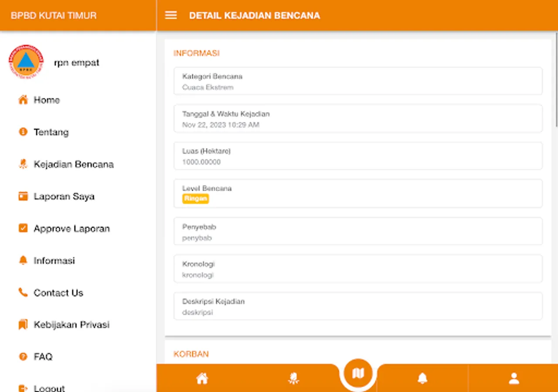Select the Home icon in the bottom navigation
The width and height of the screenshot is (558, 392).
click(x=201, y=378)
